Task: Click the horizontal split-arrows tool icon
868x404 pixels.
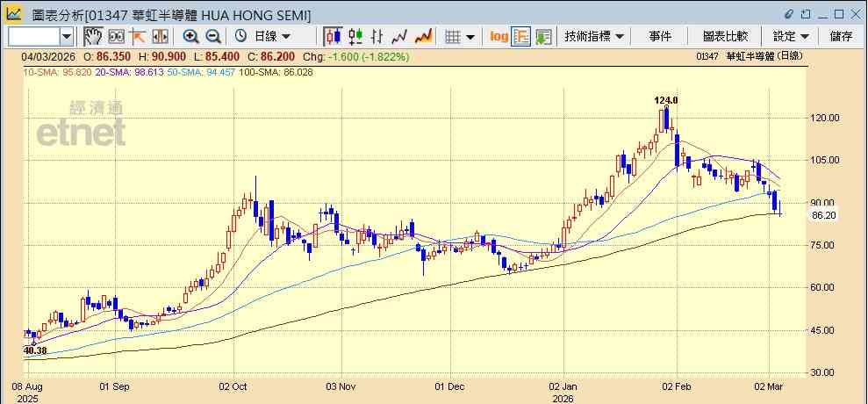Action: 160,37
